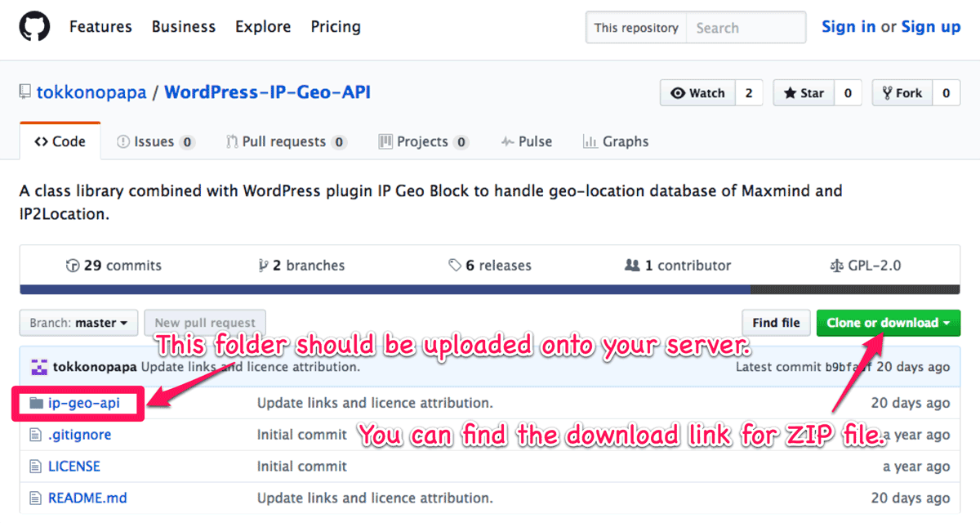The height and width of the screenshot is (523, 980).
Task: View the 29 commits history
Action: [x=114, y=266]
